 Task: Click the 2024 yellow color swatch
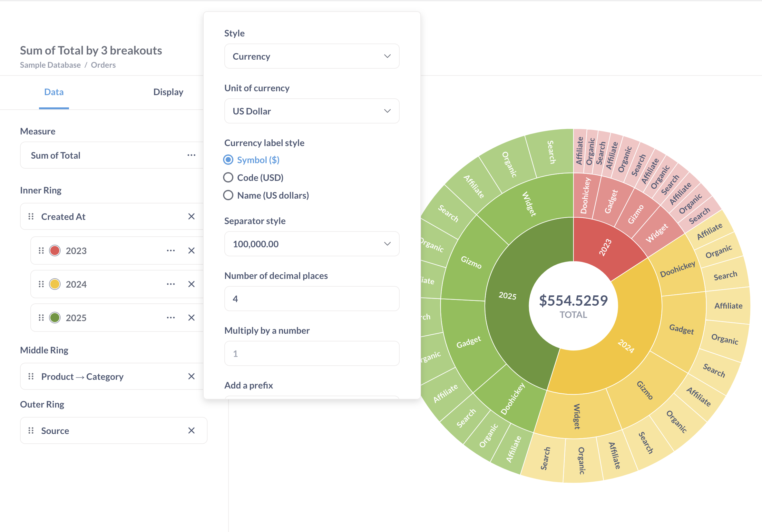[x=55, y=284]
